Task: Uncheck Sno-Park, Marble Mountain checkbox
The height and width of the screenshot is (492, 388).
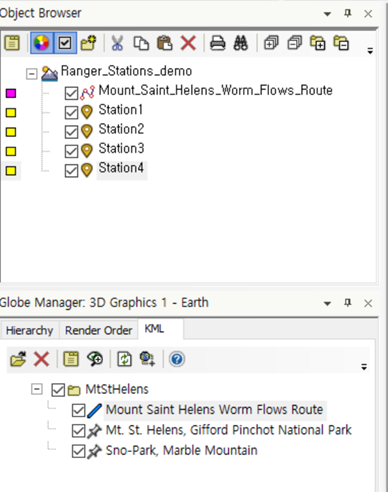Action: [x=79, y=452]
